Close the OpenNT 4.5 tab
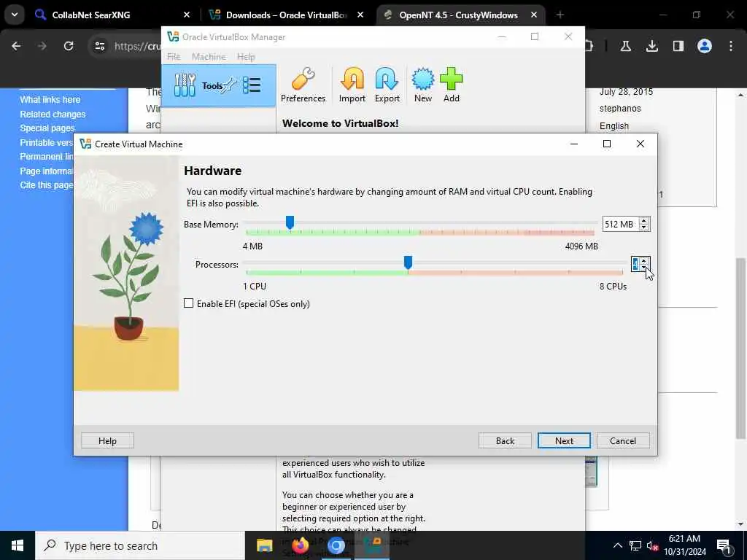This screenshot has height=560, width=747. coord(534,15)
